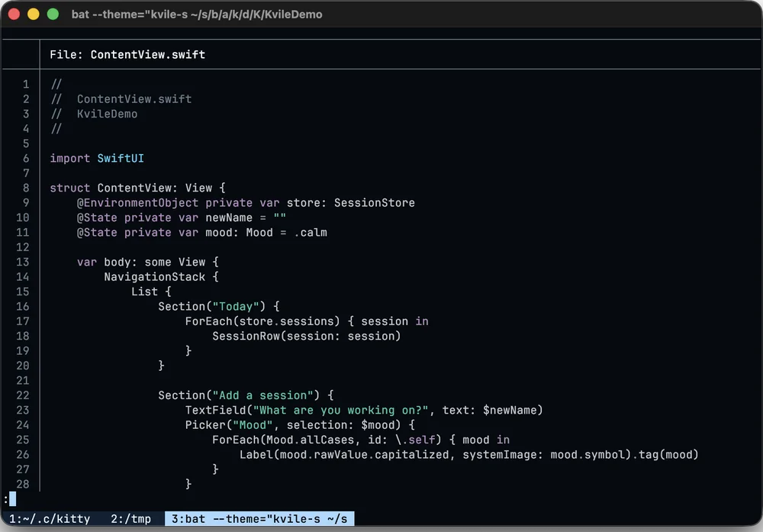Screen dimensions: 763x532
Task: Click SessionStore type on line 9
Action: (x=374, y=203)
